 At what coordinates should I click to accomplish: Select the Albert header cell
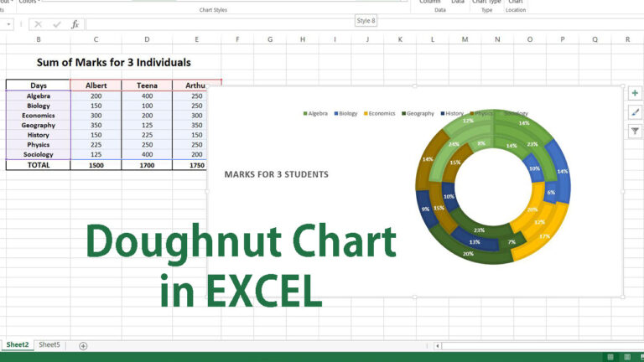(x=96, y=85)
